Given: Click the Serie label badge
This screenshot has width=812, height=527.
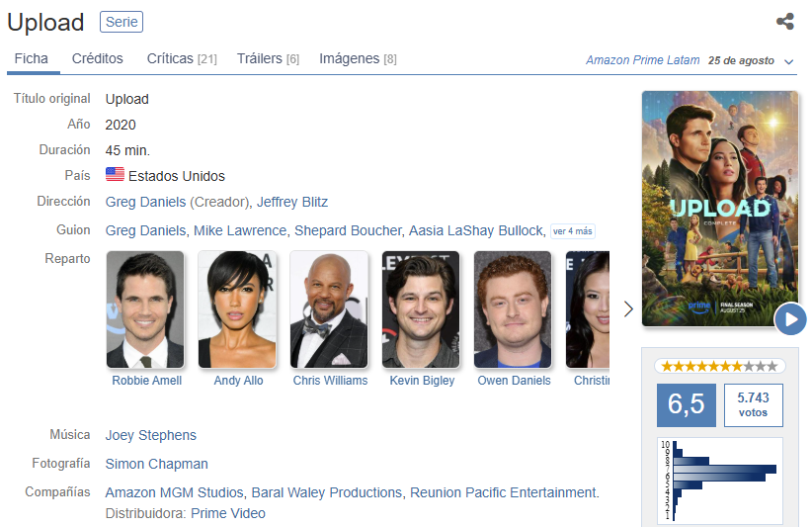Looking at the screenshot, I should [122, 22].
